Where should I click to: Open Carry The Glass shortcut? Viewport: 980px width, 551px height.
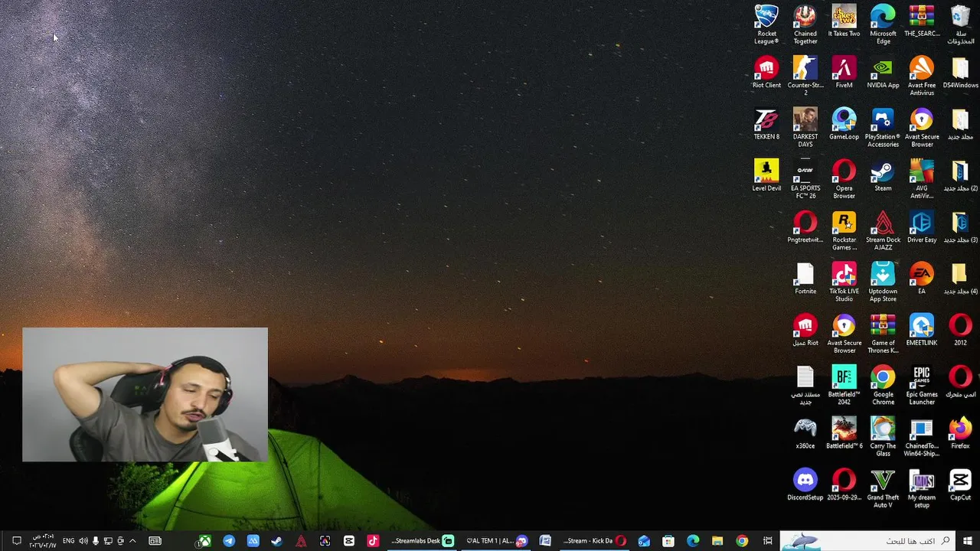coord(883,436)
